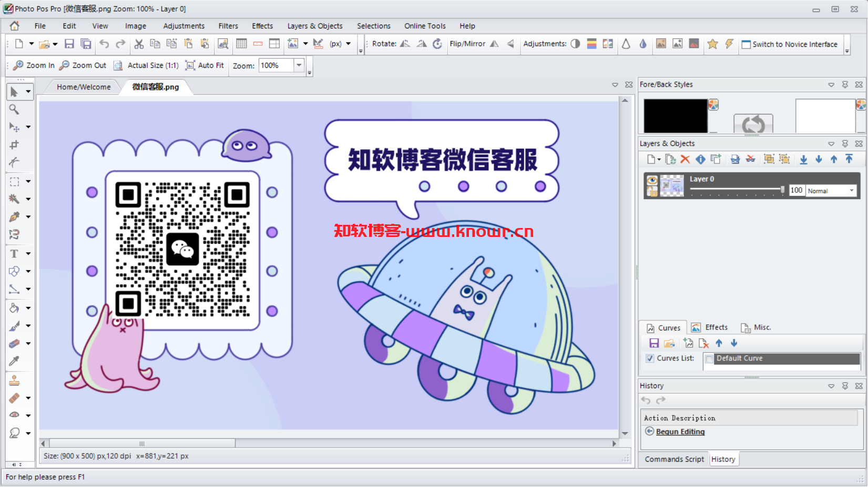Click the Undo arrow in the main toolbar
Screen dimensions: 868x487
click(104, 44)
